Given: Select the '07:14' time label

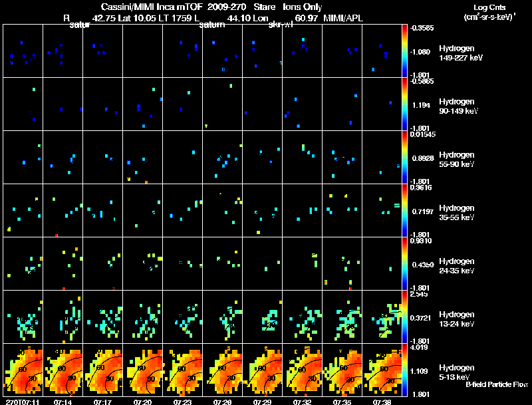Looking at the screenshot, I should point(63,402).
